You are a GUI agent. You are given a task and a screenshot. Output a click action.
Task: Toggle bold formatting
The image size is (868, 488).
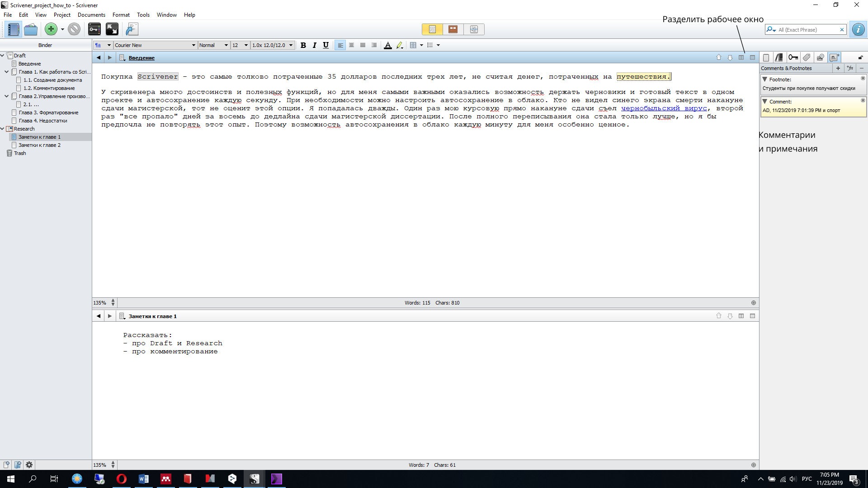(x=303, y=45)
